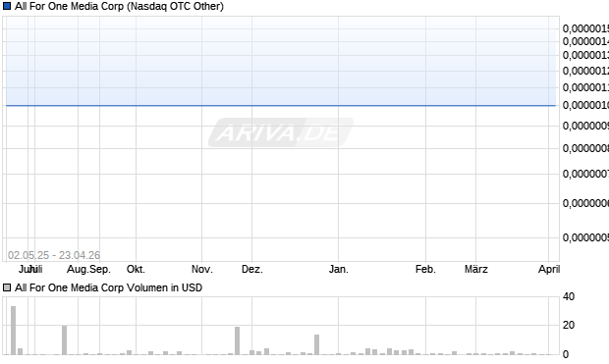Click the 'Nov.' axis label
This screenshot has width=609, height=364.
tap(202, 269)
